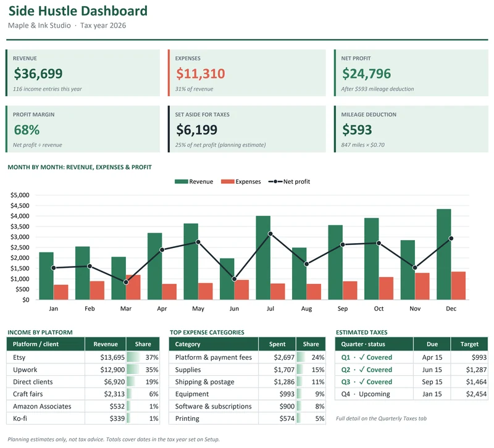Viewport: 494px width, 448px height.
Task: Select 'Month by month' chart heading
Action: (80, 167)
